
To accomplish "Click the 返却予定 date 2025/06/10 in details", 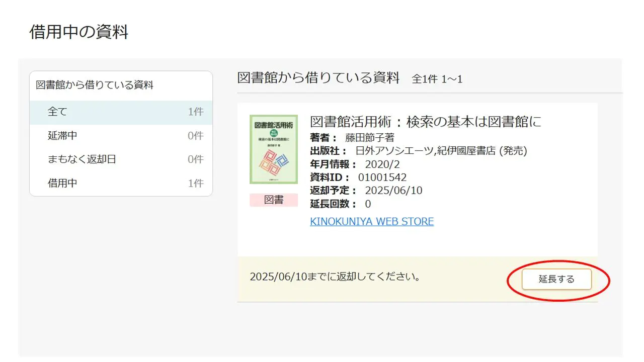I will 393,191.
